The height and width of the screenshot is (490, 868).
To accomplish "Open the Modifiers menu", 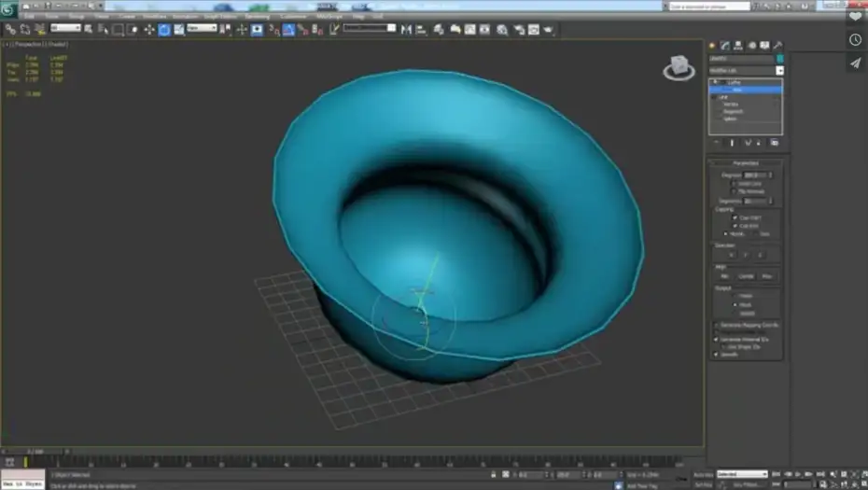I will [154, 17].
